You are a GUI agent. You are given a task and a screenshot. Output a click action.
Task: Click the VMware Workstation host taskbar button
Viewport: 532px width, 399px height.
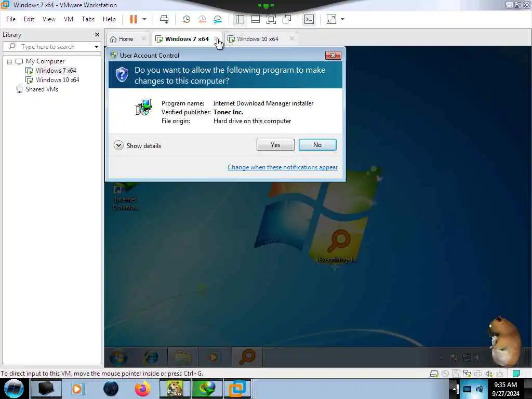click(237, 389)
